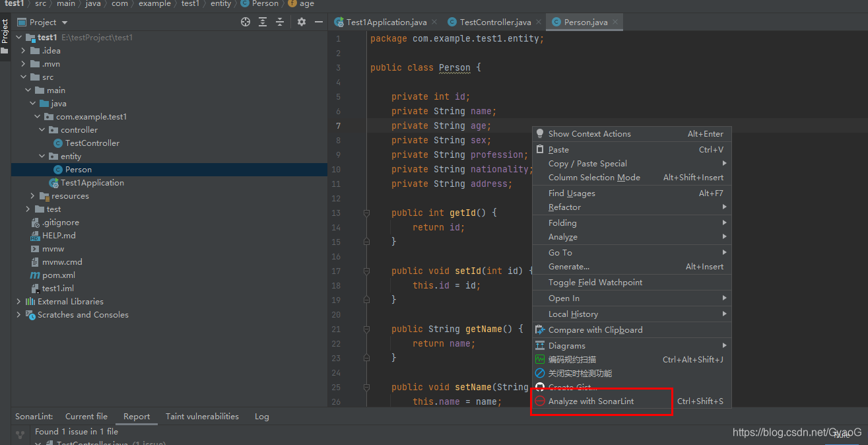Collapse the controller package

(x=42, y=130)
